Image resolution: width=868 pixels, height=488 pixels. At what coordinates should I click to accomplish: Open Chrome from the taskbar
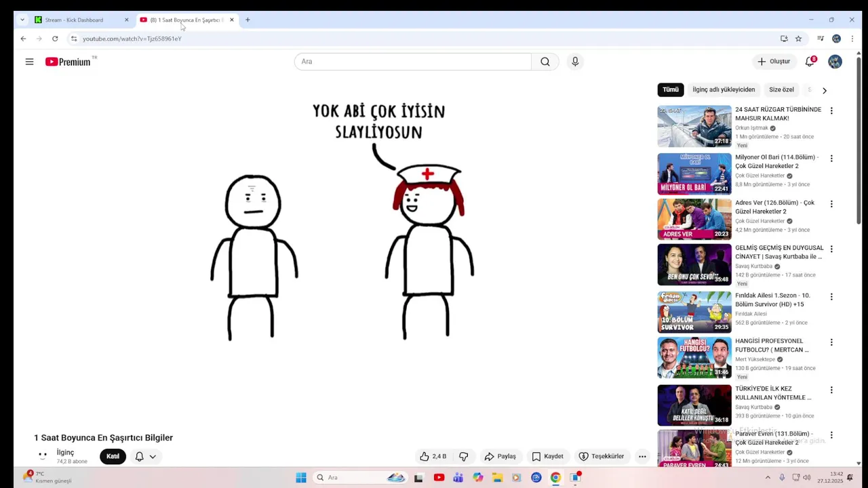coord(555,477)
